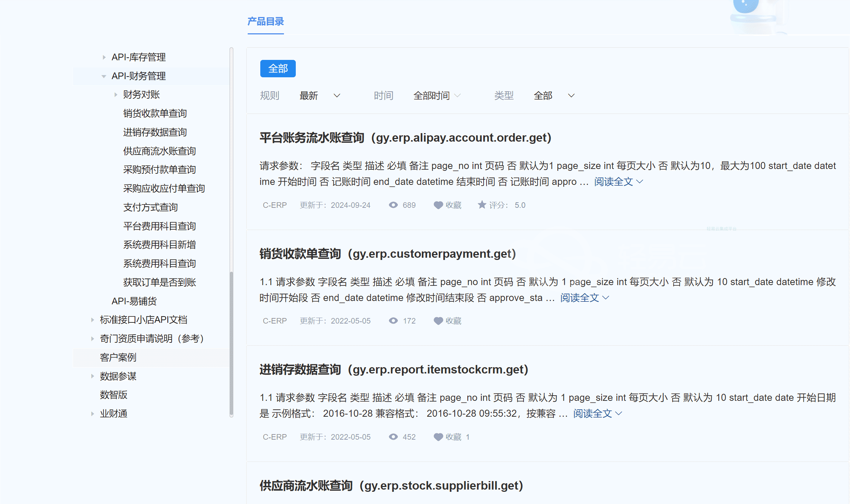850x504 pixels.
Task: Click the sidebar tree vertical scrollbar
Action: tap(231, 344)
